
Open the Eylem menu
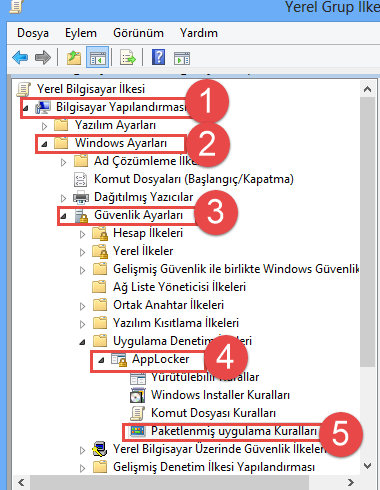[81, 33]
